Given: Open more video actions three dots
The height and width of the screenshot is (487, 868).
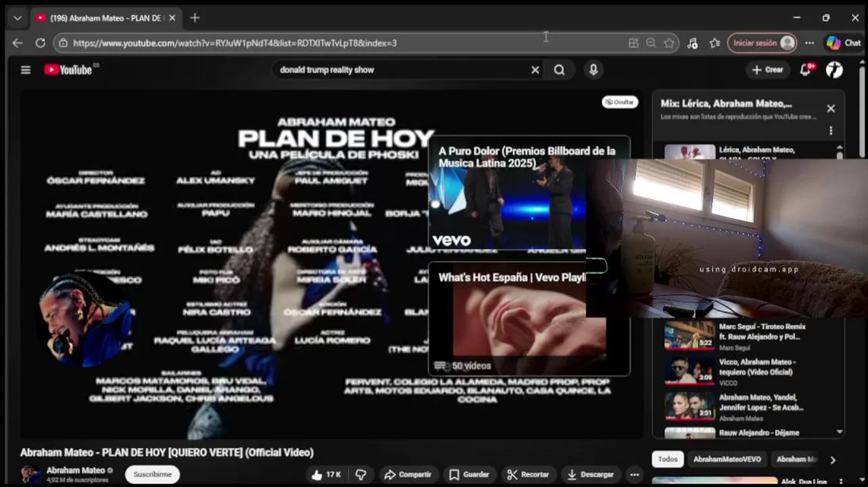Looking at the screenshot, I should 634,474.
